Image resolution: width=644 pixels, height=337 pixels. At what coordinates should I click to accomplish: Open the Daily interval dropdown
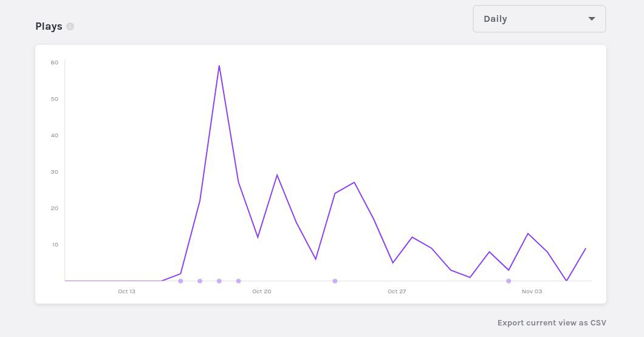pyautogui.click(x=539, y=19)
